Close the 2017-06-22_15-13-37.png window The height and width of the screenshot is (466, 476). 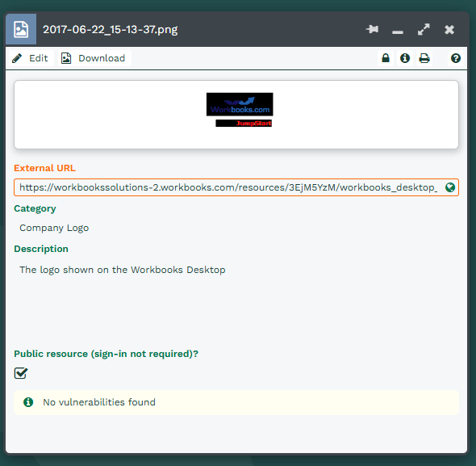(449, 30)
